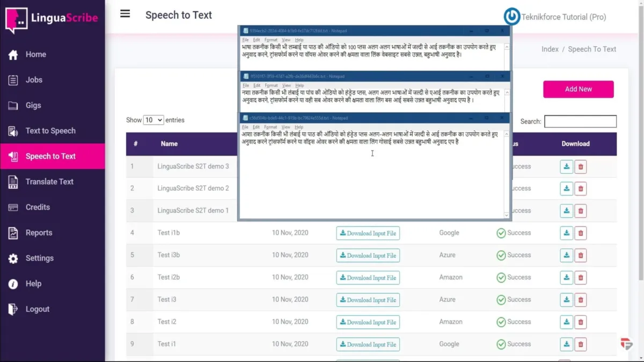Open View menu in the middle Notepad
This screenshot has width=644, height=362.
coord(286,85)
